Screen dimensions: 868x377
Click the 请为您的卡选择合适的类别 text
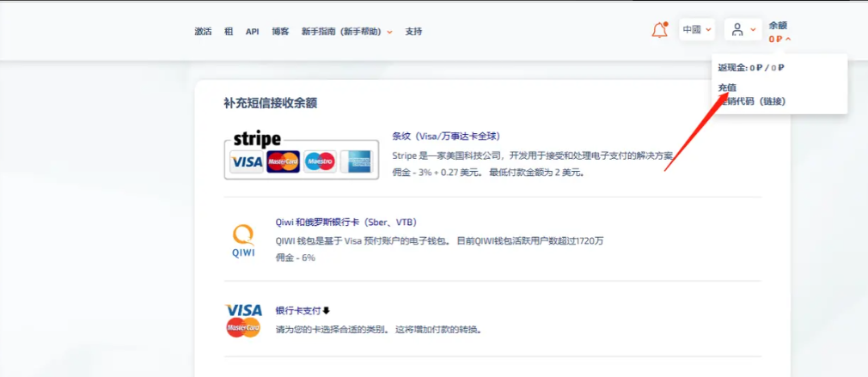click(379, 330)
